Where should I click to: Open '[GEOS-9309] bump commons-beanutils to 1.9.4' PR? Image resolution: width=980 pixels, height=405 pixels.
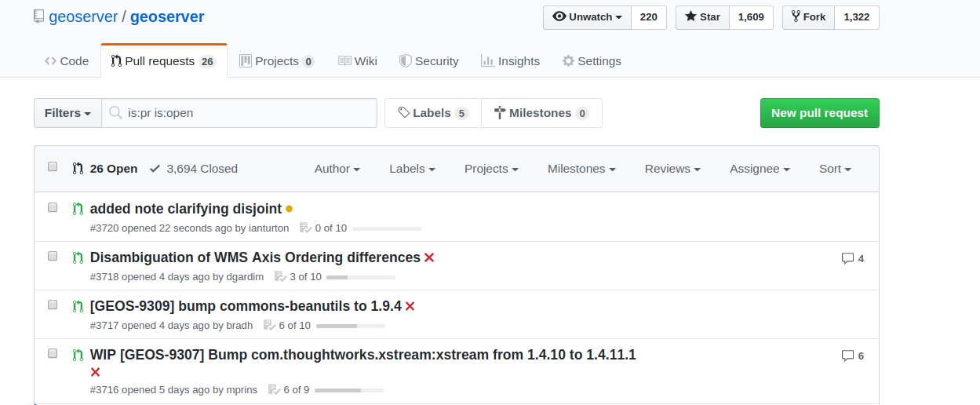point(246,306)
